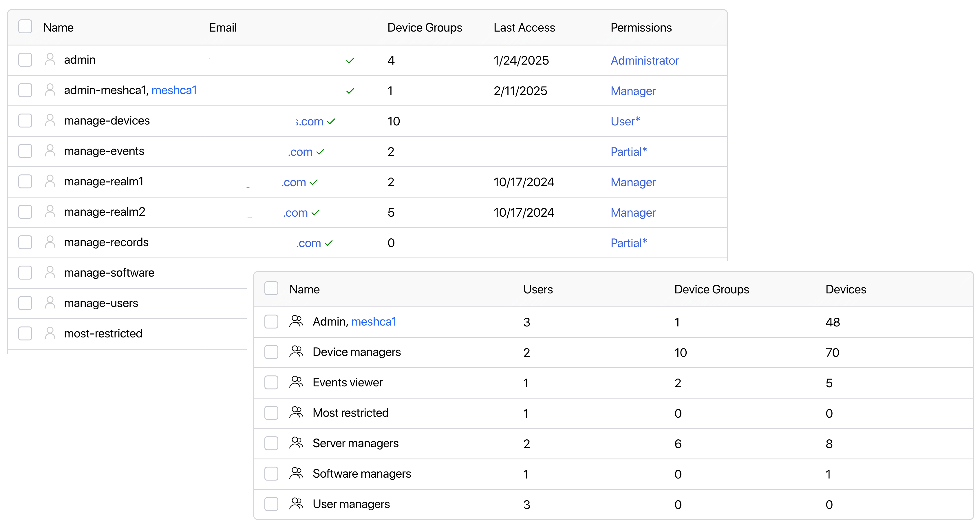
Task: Click the User* permission for manage-devices
Action: pyautogui.click(x=625, y=121)
